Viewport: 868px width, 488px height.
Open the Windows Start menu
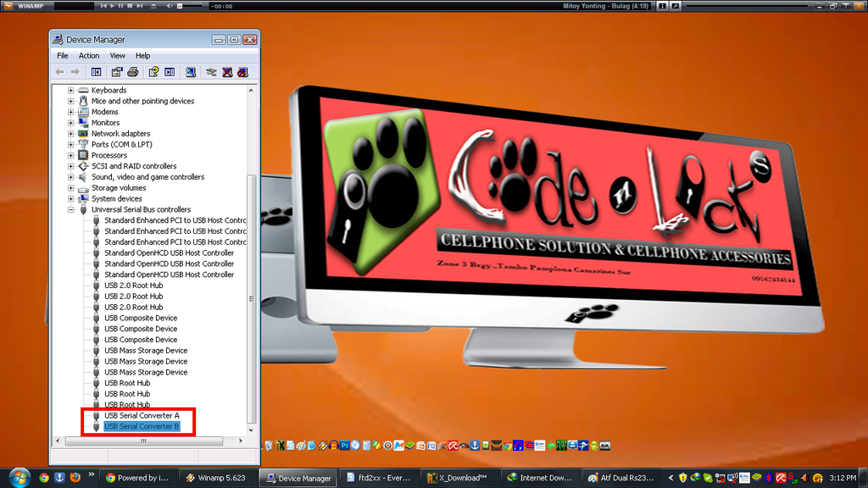[19, 478]
